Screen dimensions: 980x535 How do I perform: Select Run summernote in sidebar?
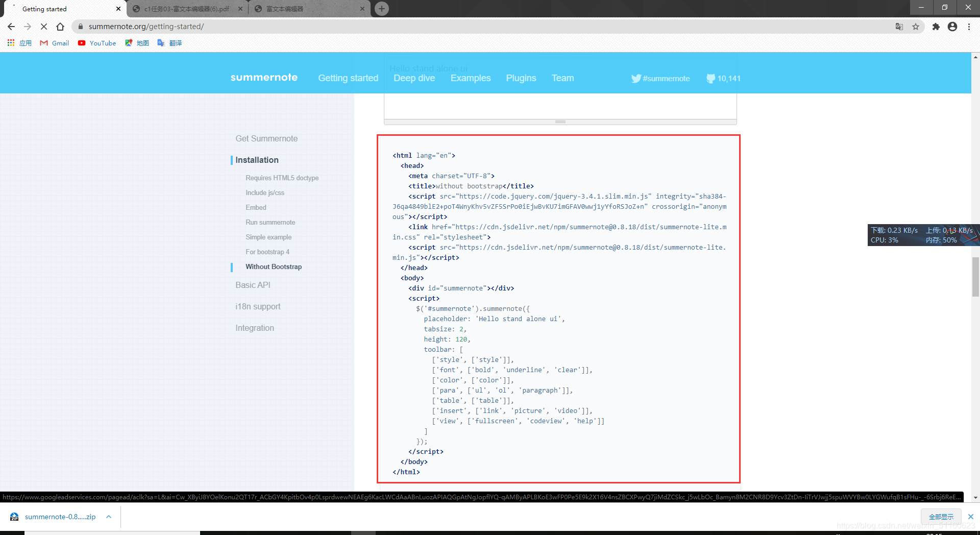[270, 222]
